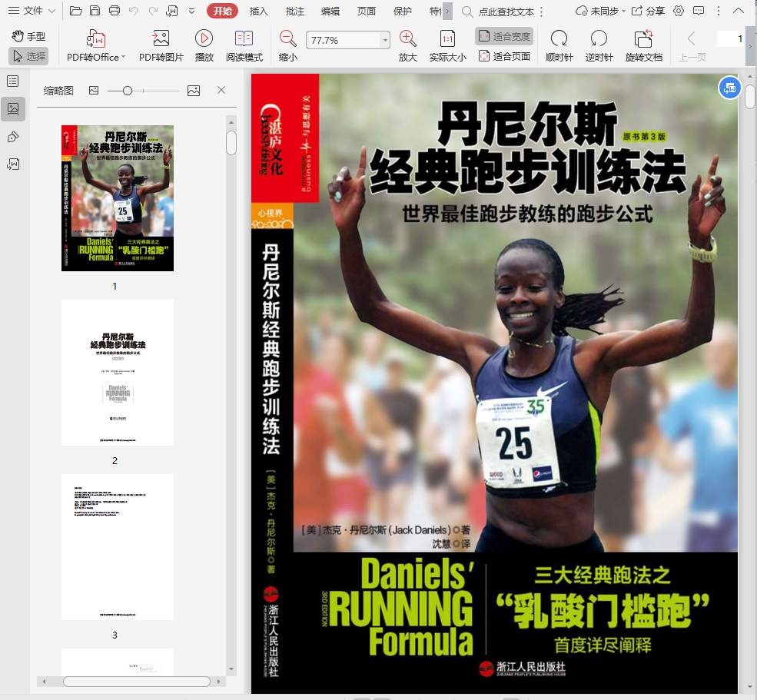Click the thumbnail panel vertical scrollbar
This screenshot has height=700, width=757.
click(x=231, y=143)
